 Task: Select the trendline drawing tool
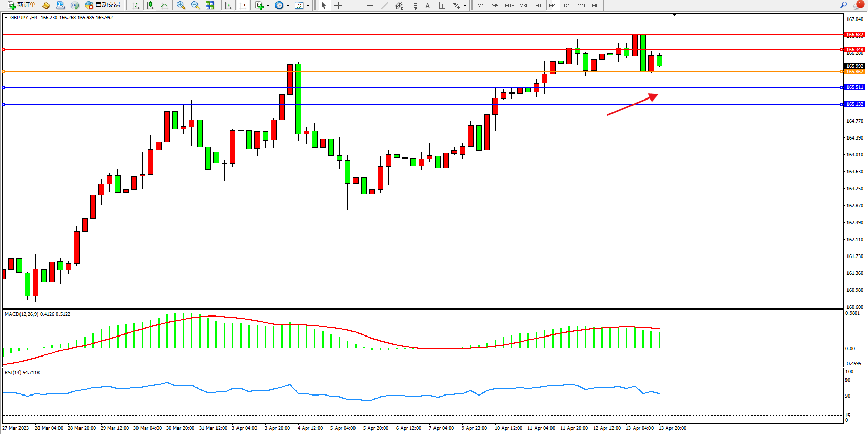pyautogui.click(x=384, y=5)
